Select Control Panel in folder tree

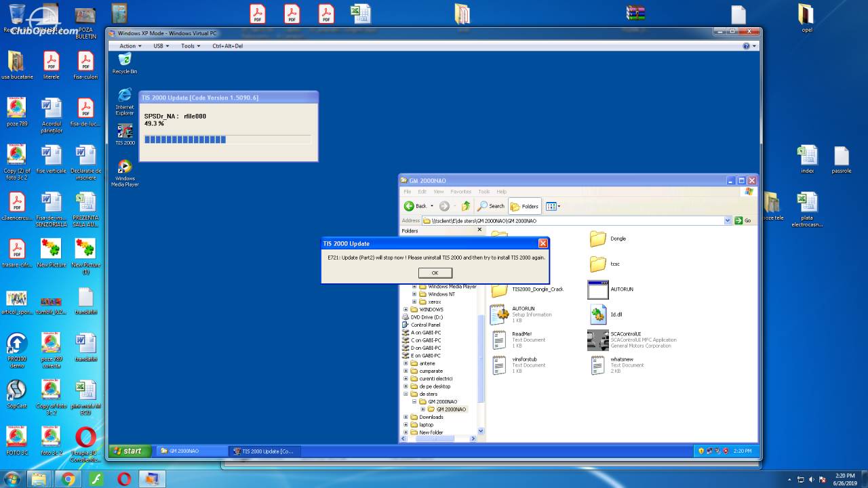click(421, 325)
